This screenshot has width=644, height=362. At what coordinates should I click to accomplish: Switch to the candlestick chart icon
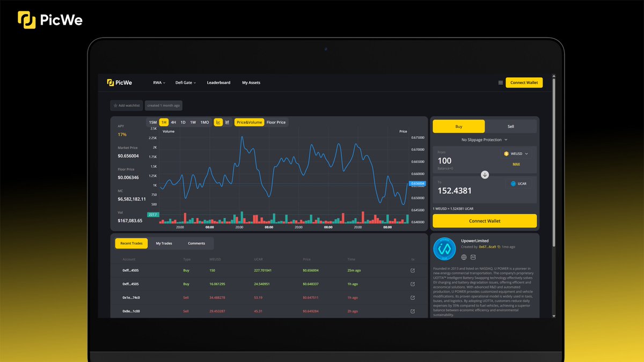point(227,122)
